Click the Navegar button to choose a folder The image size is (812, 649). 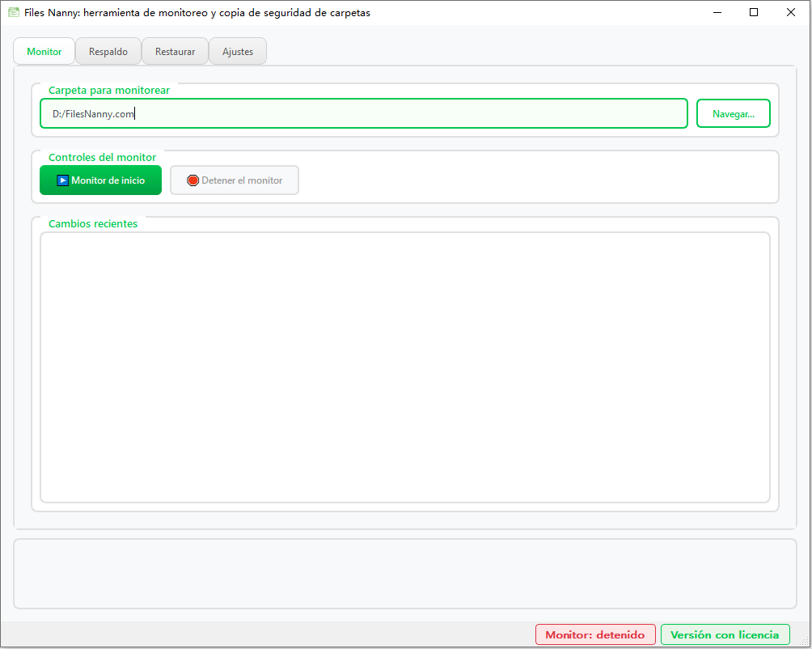pos(733,113)
